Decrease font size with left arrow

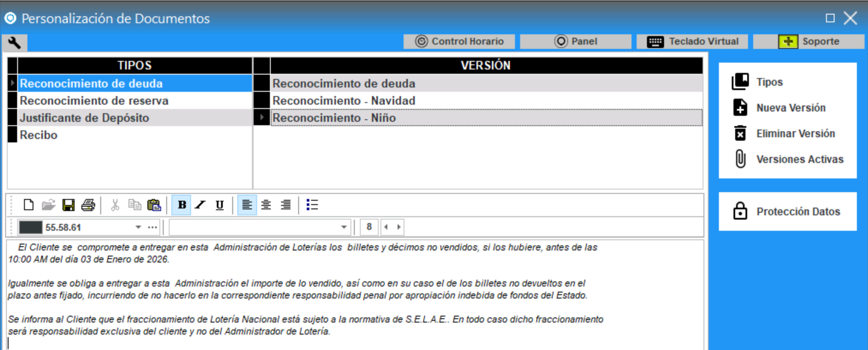(x=386, y=227)
